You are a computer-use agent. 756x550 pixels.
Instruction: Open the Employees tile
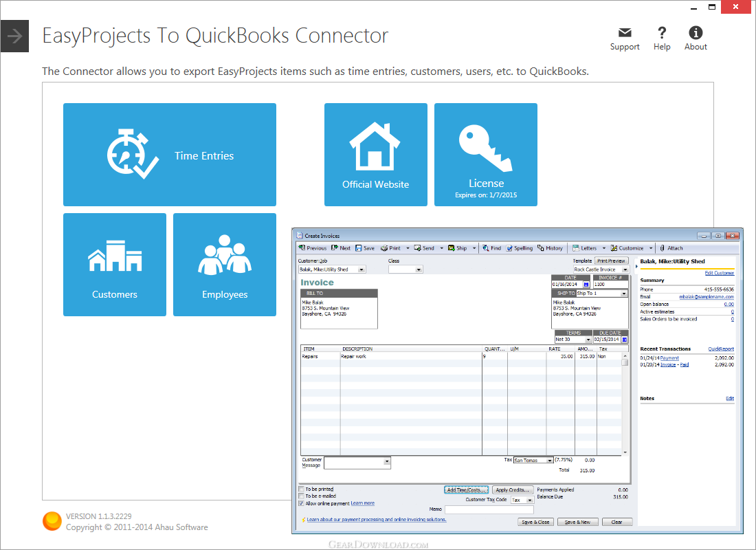(x=225, y=265)
